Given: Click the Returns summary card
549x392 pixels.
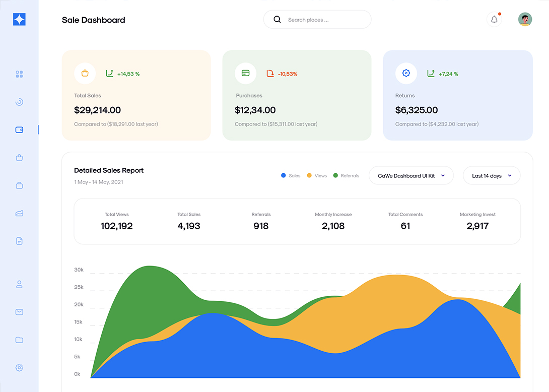Looking at the screenshot, I should [x=457, y=95].
